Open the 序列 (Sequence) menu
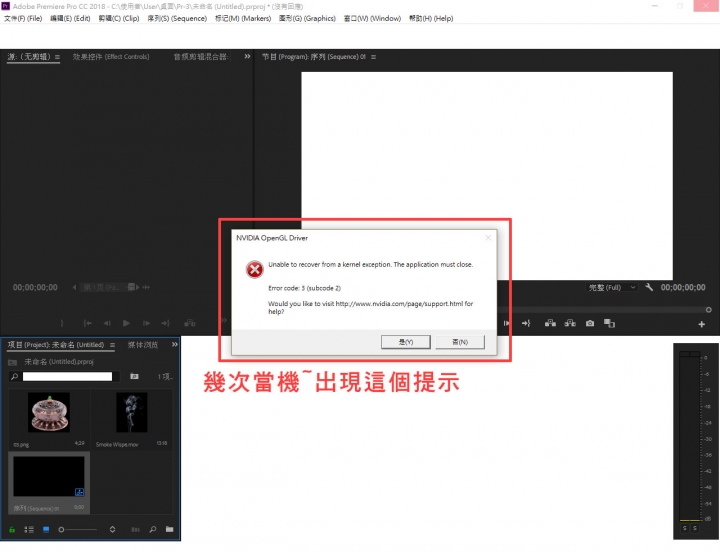Viewport: 720px width, 552px height. (177, 18)
